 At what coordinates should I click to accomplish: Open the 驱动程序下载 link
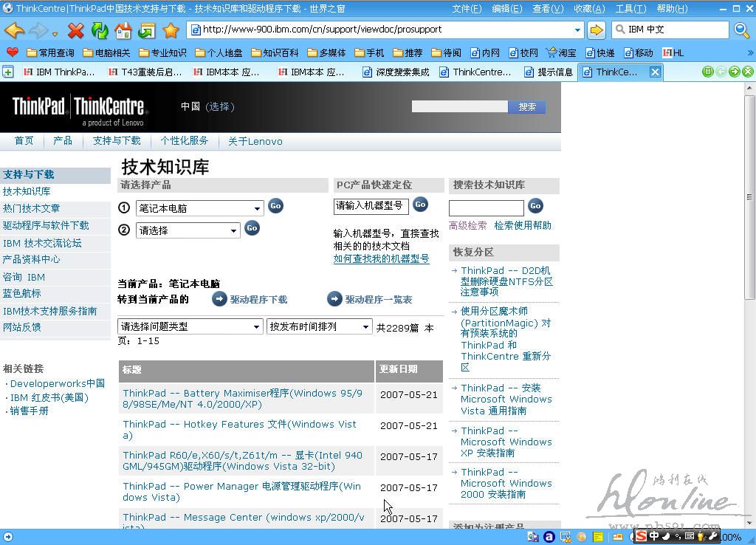pyautogui.click(x=258, y=299)
